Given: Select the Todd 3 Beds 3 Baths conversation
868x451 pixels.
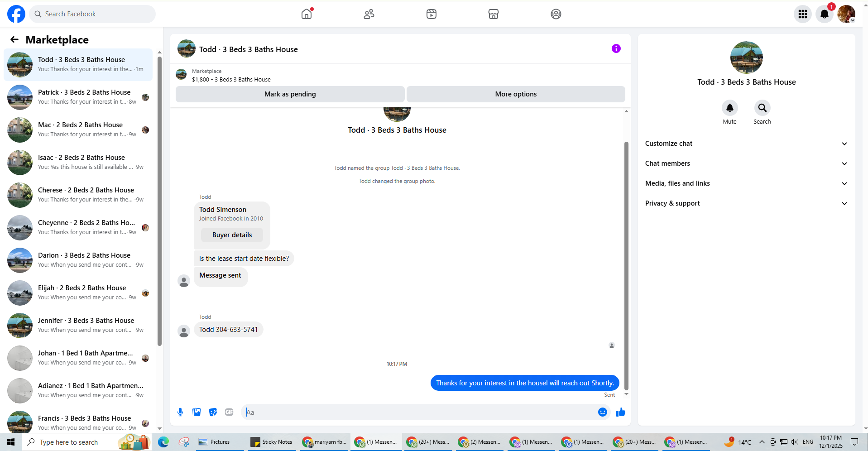Looking at the screenshot, I should tap(78, 65).
